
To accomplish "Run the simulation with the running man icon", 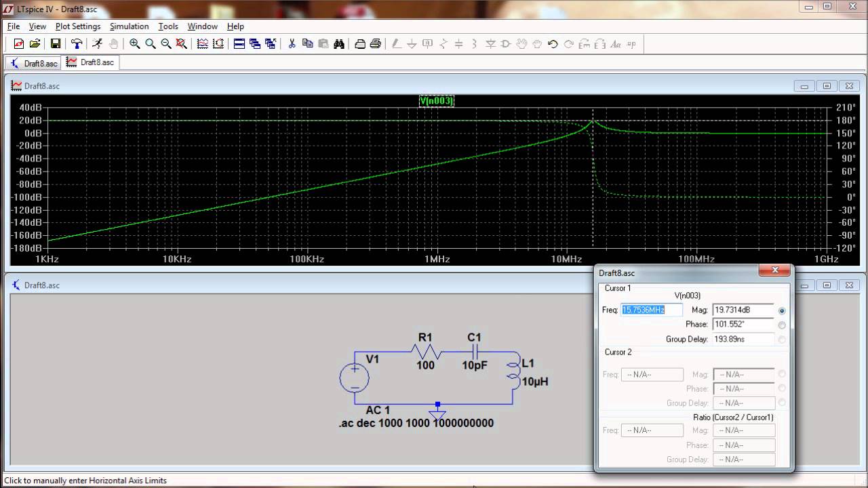I will (x=97, y=43).
